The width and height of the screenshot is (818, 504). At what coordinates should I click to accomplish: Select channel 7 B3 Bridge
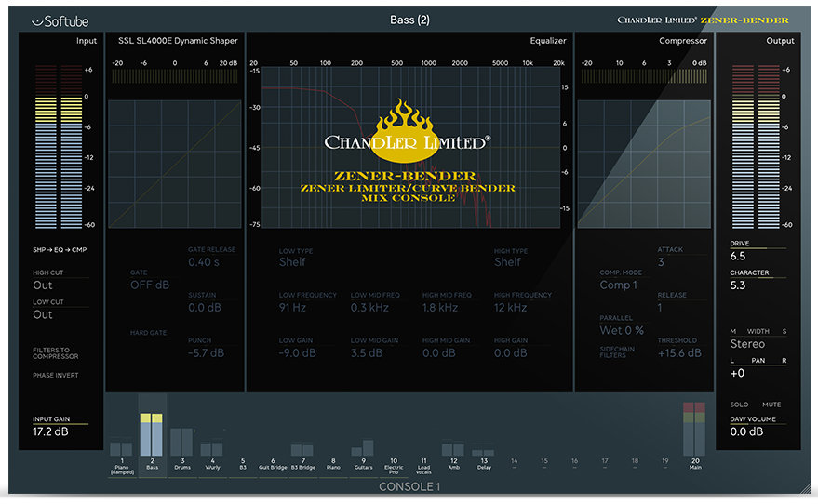(x=302, y=458)
